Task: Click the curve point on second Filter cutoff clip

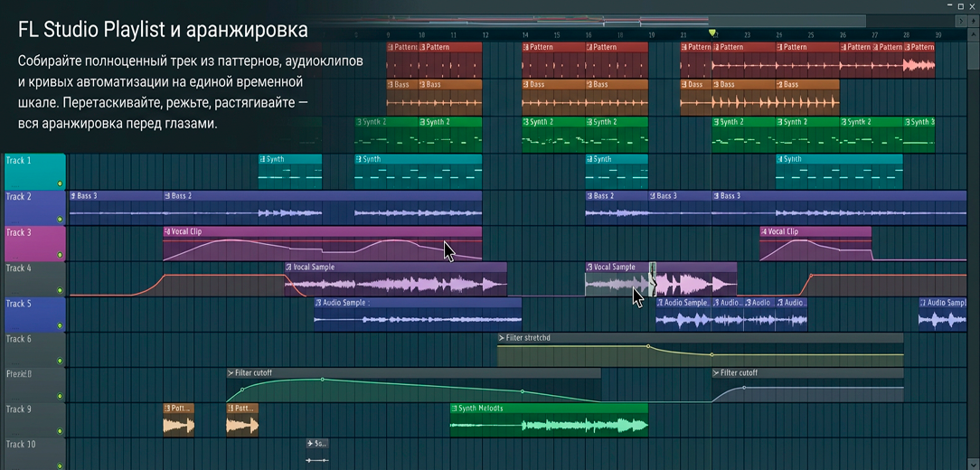Action: (744, 388)
